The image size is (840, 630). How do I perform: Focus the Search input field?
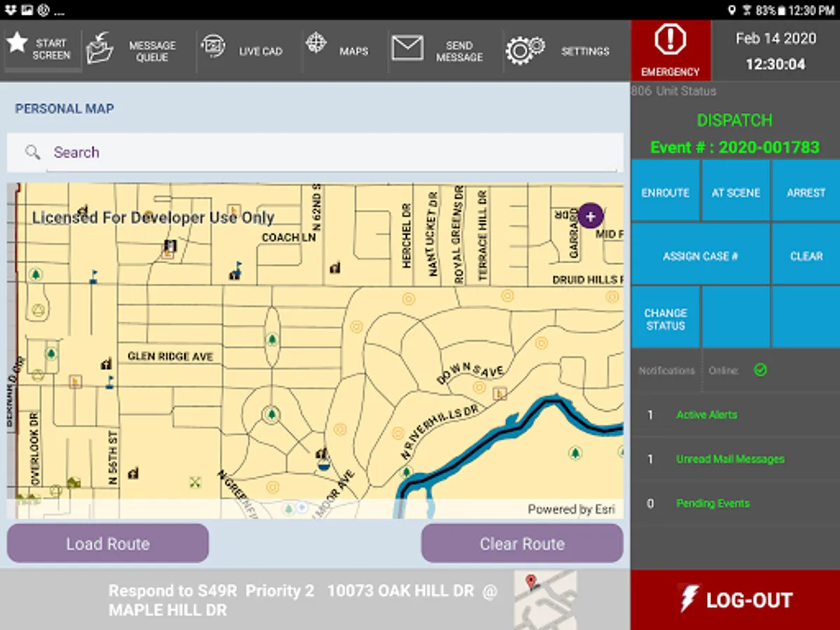click(x=315, y=153)
